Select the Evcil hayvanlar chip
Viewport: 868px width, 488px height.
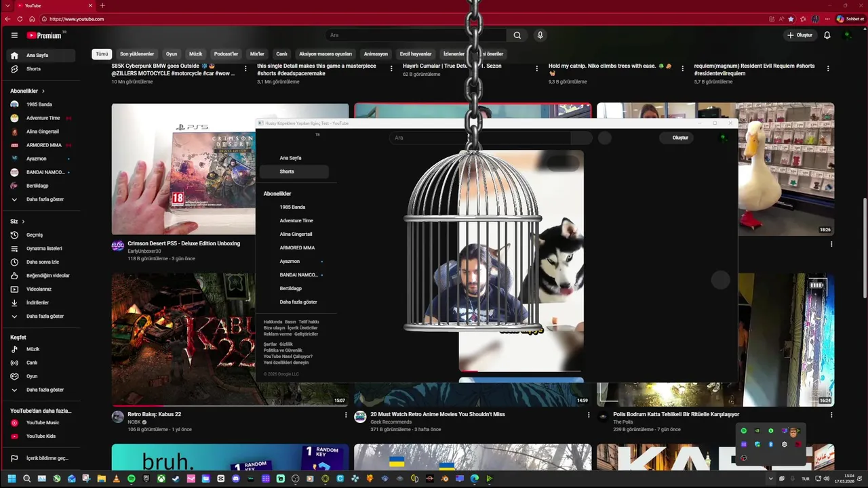tap(416, 54)
